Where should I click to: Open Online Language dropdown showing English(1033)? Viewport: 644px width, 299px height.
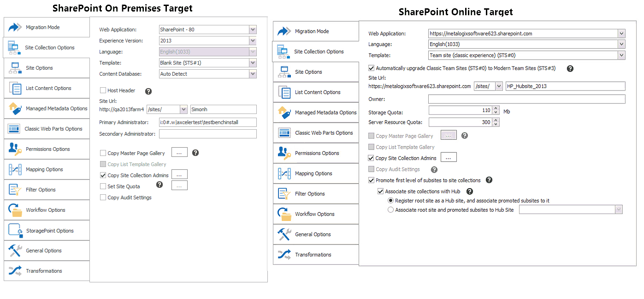click(x=621, y=44)
